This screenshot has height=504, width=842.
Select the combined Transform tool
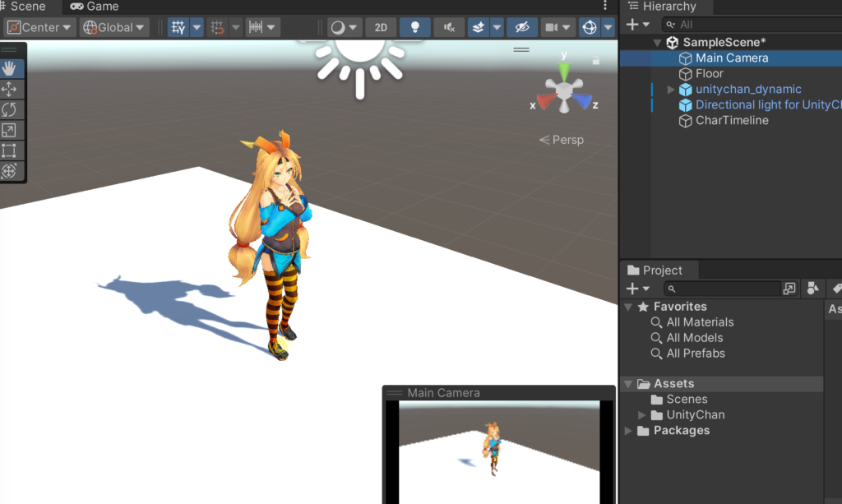[x=10, y=171]
